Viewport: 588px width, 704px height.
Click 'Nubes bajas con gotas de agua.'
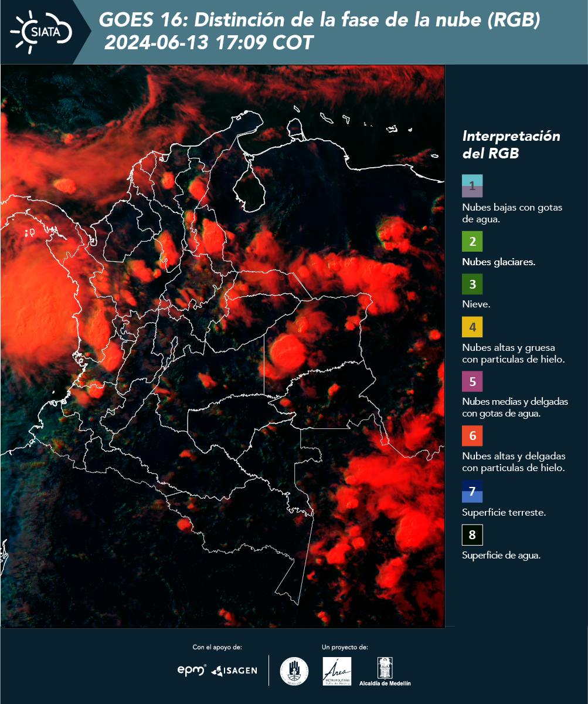coord(512,214)
